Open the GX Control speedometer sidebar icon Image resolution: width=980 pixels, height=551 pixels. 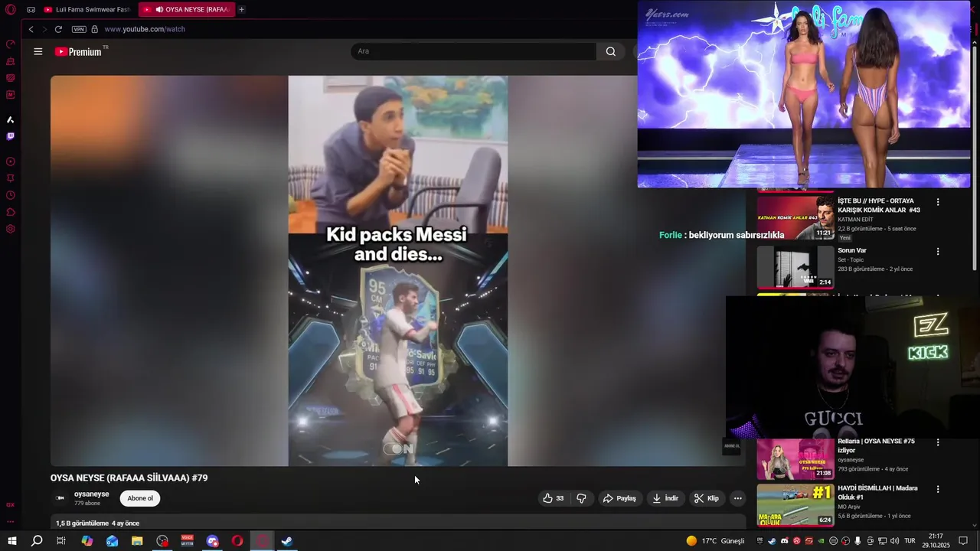(x=11, y=44)
